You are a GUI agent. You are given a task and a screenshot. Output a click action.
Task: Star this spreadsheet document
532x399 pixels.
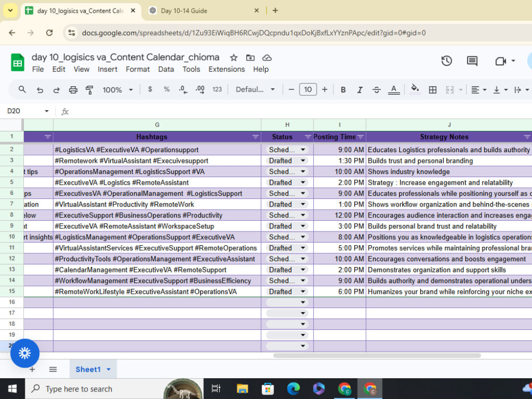[234, 57]
